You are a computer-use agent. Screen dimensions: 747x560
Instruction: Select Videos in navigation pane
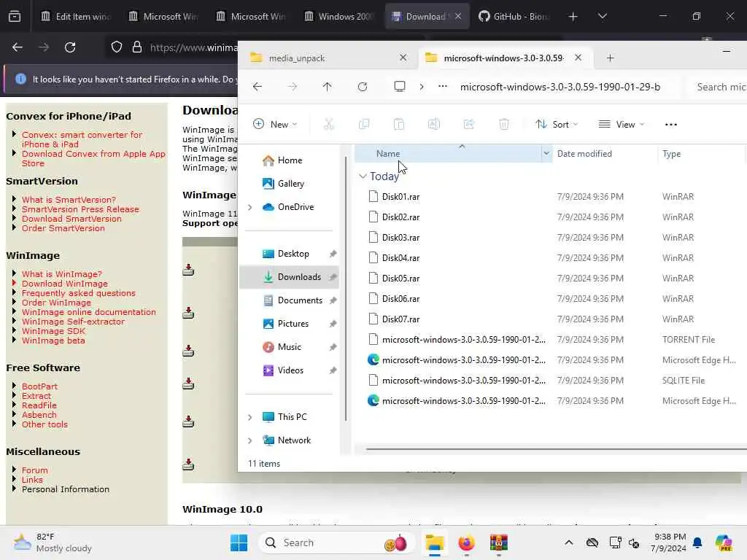pos(290,370)
